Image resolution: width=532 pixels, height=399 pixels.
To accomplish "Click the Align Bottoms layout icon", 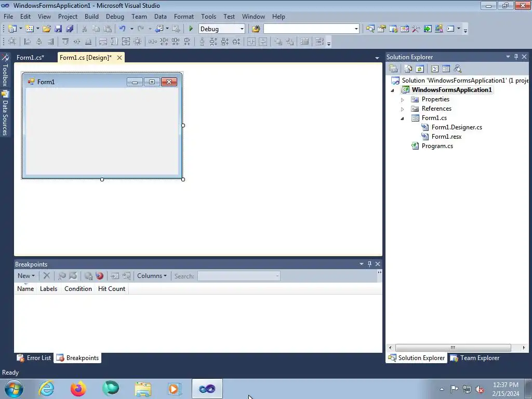I will coord(88,42).
